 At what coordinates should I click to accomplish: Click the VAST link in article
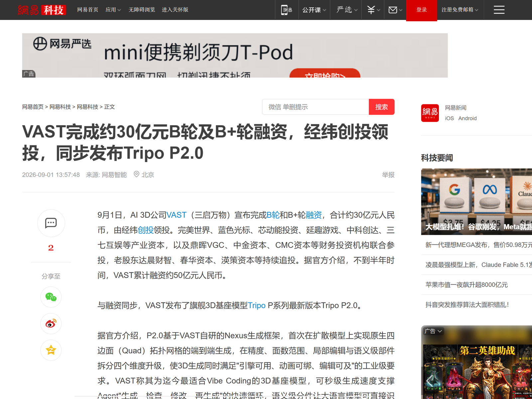click(x=177, y=215)
